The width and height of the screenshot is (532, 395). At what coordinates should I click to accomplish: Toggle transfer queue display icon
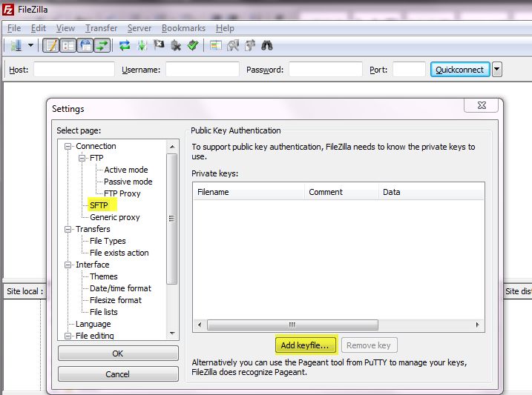point(102,45)
